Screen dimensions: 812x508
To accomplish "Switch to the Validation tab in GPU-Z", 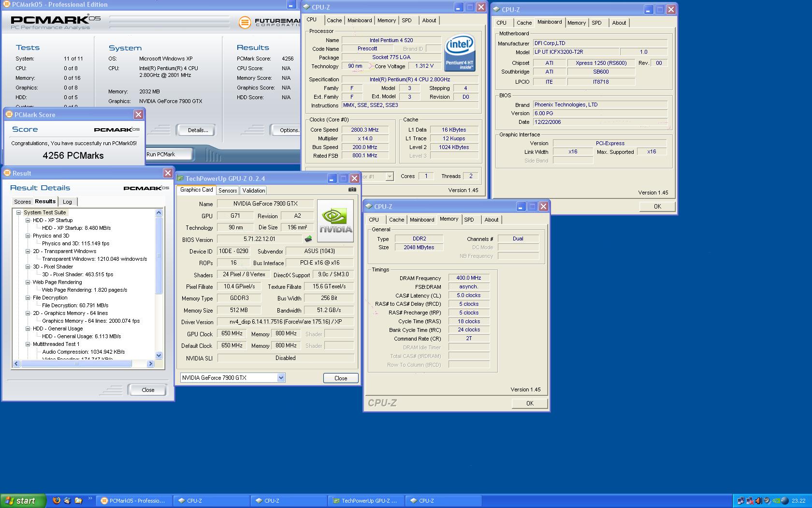I will tap(254, 191).
